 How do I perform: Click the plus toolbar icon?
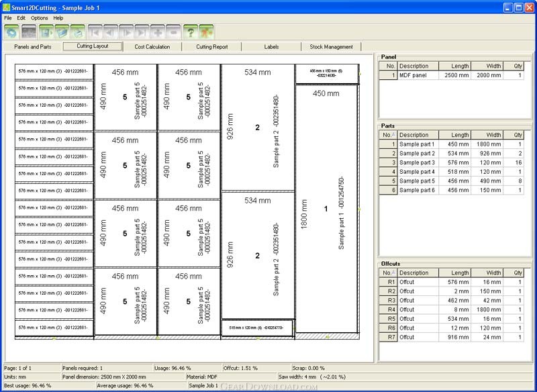(158, 32)
